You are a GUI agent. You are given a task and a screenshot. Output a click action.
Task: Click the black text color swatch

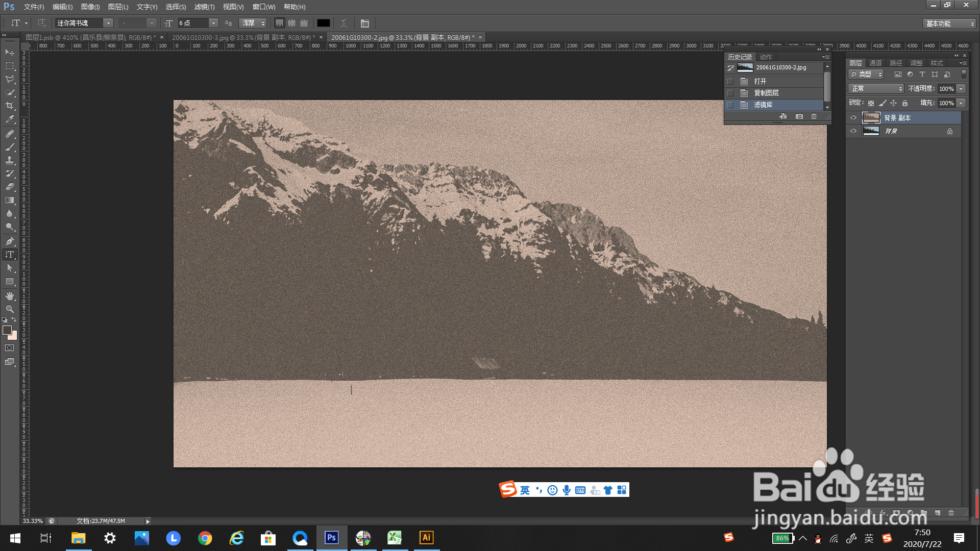[x=323, y=23]
